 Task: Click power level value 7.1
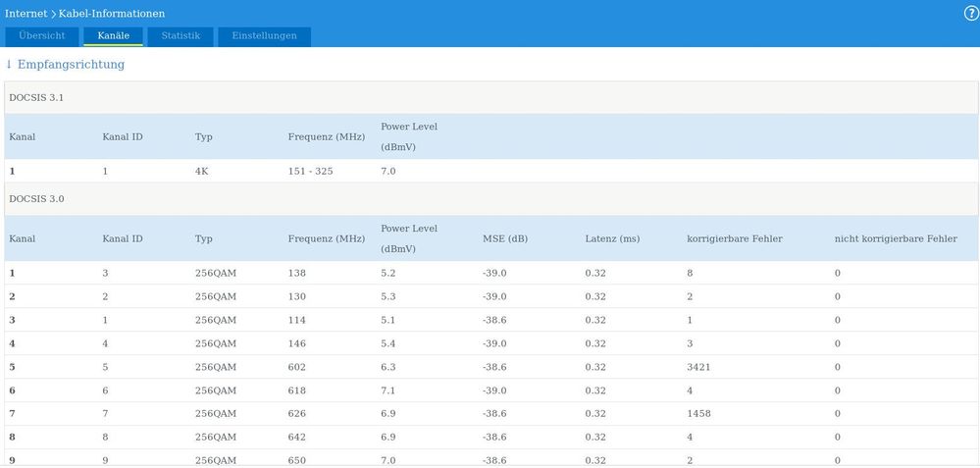click(x=388, y=390)
